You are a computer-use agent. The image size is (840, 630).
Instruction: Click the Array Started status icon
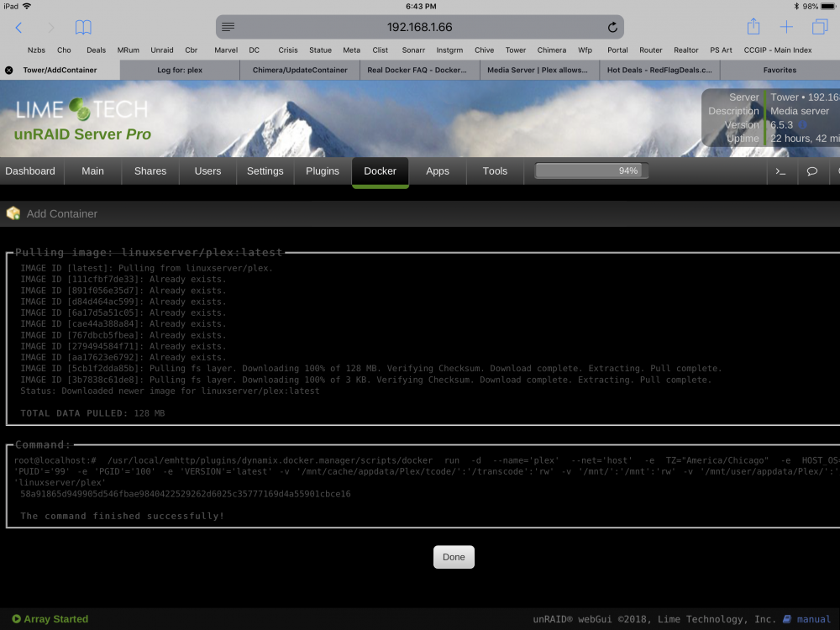point(16,619)
